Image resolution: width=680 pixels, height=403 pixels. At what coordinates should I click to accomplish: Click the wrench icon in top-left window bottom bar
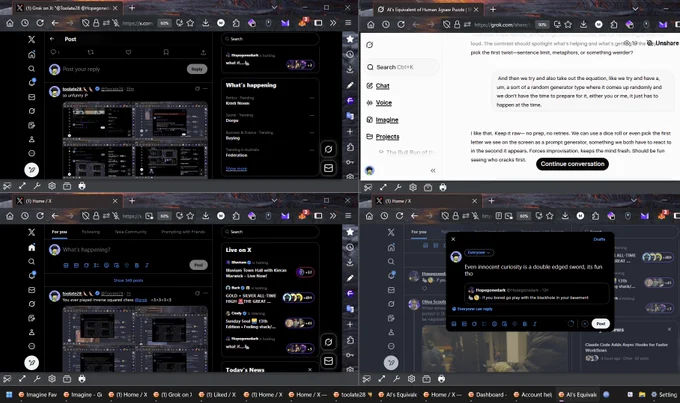37,186
